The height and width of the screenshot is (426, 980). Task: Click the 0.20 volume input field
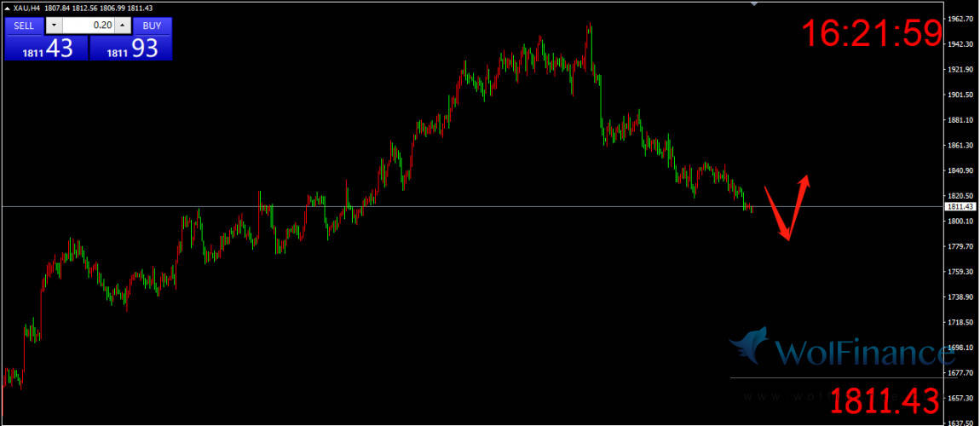(x=88, y=26)
